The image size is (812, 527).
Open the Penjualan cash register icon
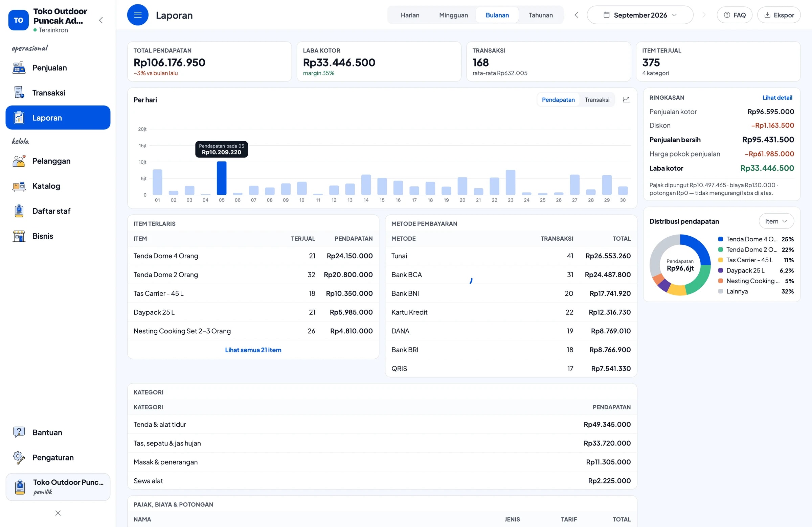click(x=19, y=68)
